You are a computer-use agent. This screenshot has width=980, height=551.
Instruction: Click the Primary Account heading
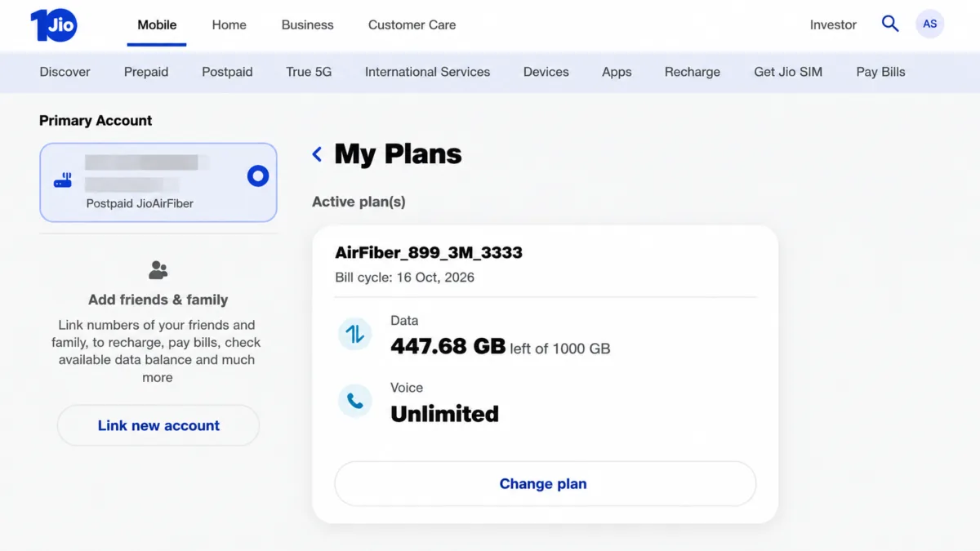point(96,121)
